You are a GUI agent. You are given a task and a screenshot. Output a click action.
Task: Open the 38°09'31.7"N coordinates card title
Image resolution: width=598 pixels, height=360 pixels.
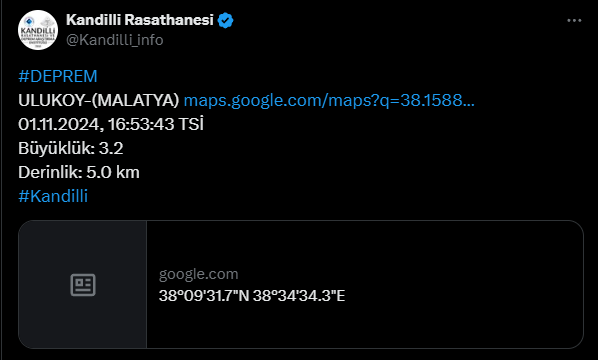tap(252, 296)
